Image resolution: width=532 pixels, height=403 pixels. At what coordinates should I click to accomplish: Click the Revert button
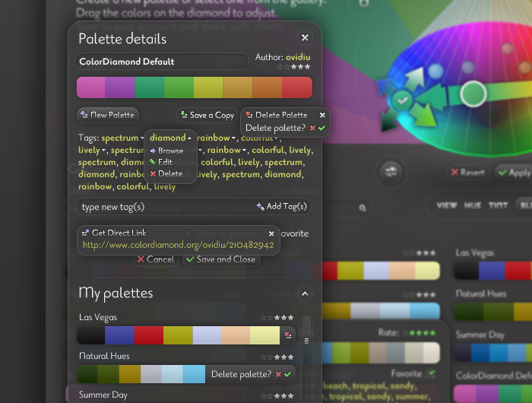(468, 173)
